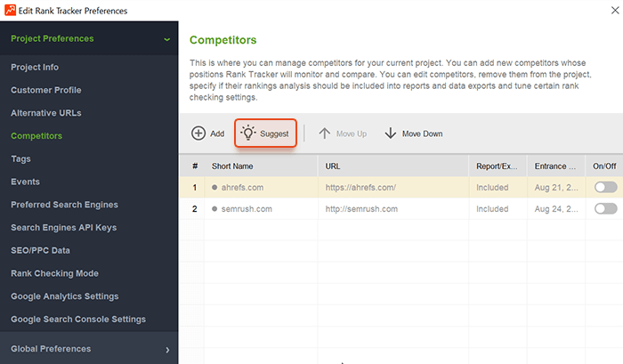Click the Move Up arrow icon

click(x=325, y=133)
